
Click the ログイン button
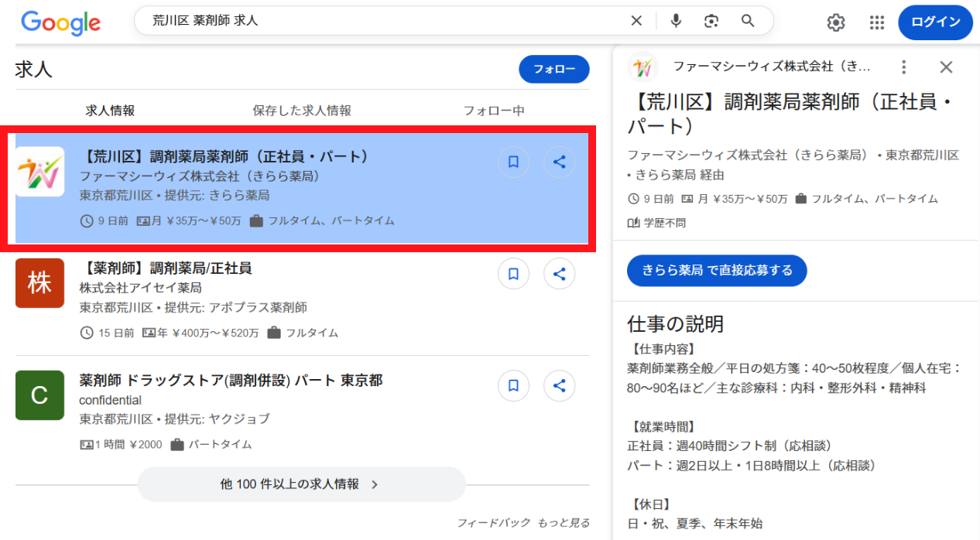pos(935,22)
